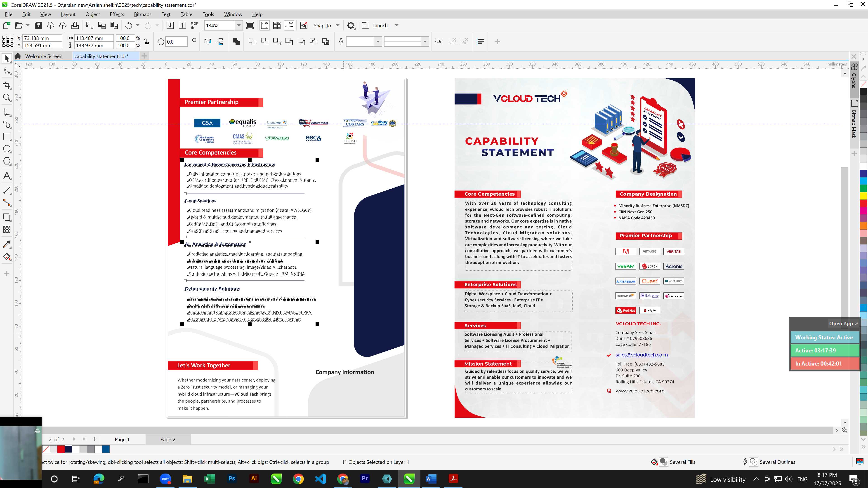The width and height of the screenshot is (868, 488).
Task: Expand the Launch dropdown arrow
Action: (x=397, y=25)
